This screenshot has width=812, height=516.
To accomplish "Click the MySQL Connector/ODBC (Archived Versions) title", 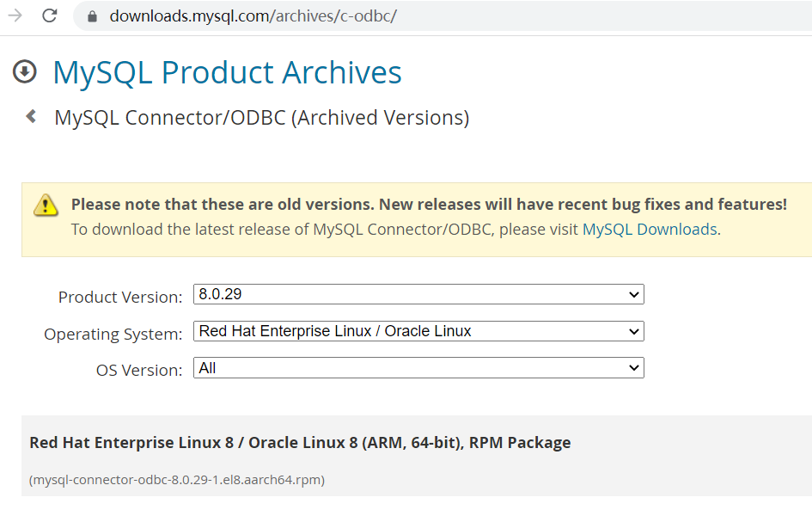I will coord(261,118).
